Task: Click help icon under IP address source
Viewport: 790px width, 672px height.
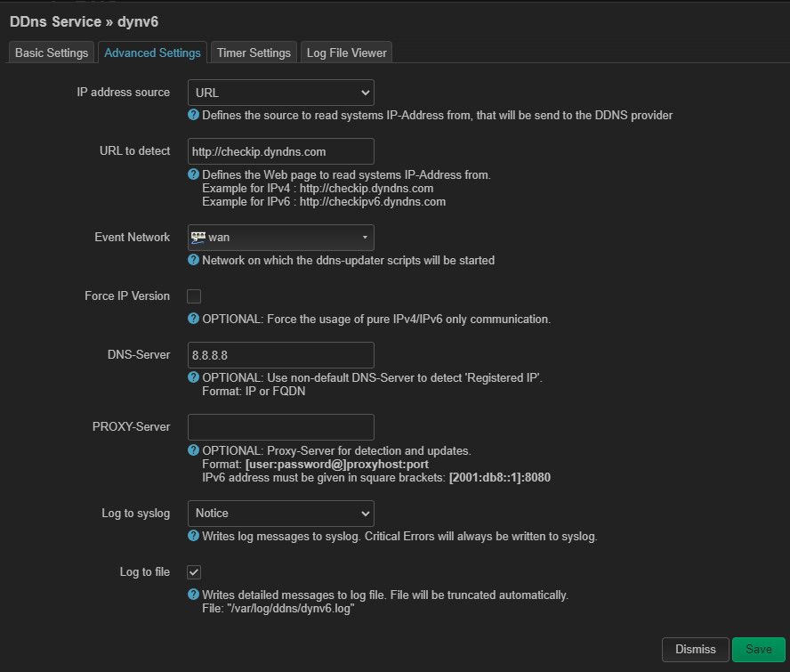Action: pos(193,116)
